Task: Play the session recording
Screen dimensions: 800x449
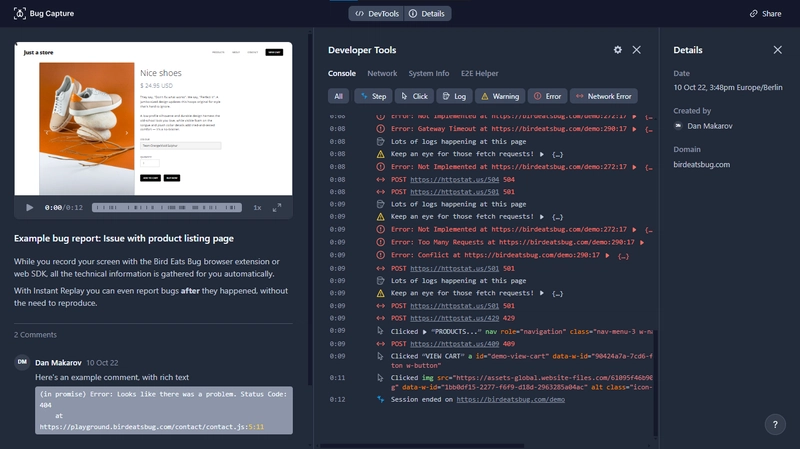Action: (30, 208)
